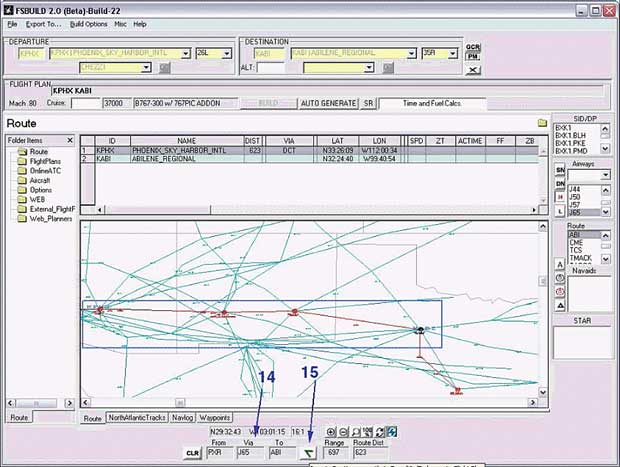Click the map horizontal scrollbar thumb
Image resolution: width=620 pixels, height=467 pixels.
click(x=180, y=403)
